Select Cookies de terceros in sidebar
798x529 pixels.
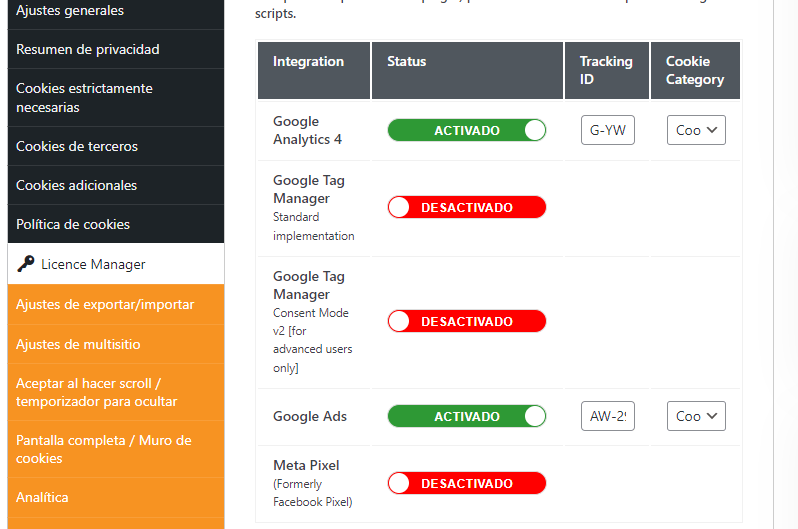116,146
